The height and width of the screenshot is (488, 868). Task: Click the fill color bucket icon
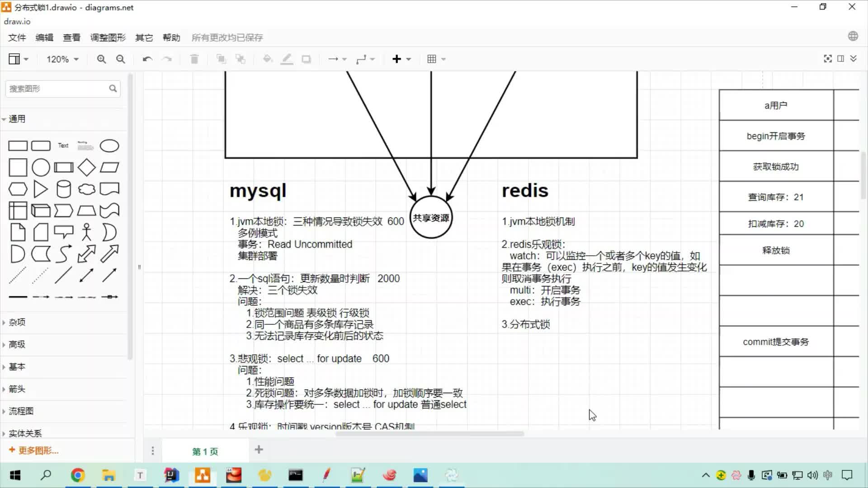[x=268, y=59]
